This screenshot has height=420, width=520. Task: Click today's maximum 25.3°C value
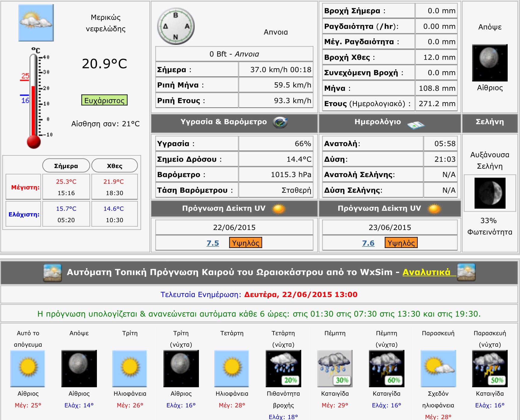pyautogui.click(x=66, y=182)
